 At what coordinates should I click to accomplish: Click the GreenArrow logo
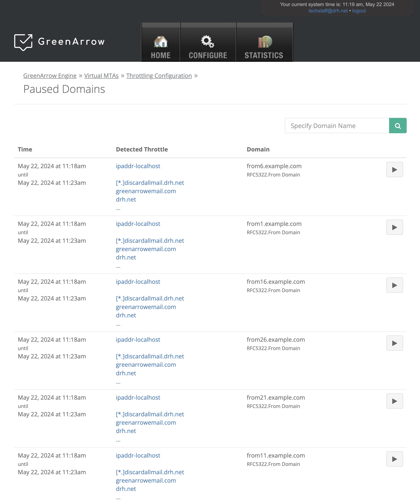click(59, 42)
